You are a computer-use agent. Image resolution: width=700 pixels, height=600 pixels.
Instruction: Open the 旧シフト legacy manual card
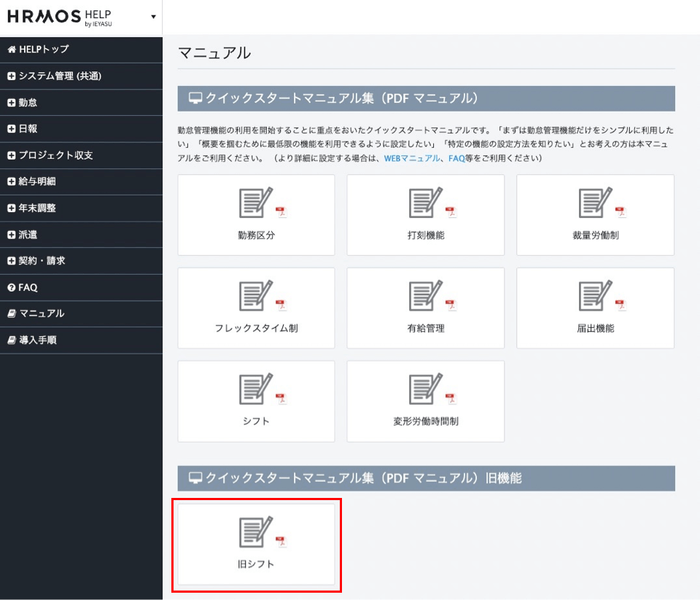[x=256, y=543]
